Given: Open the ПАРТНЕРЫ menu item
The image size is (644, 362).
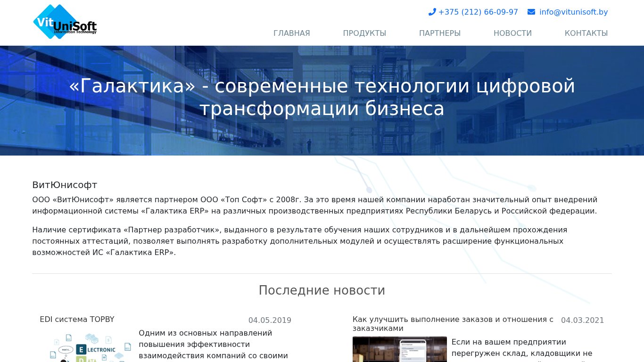Looking at the screenshot, I should (440, 33).
